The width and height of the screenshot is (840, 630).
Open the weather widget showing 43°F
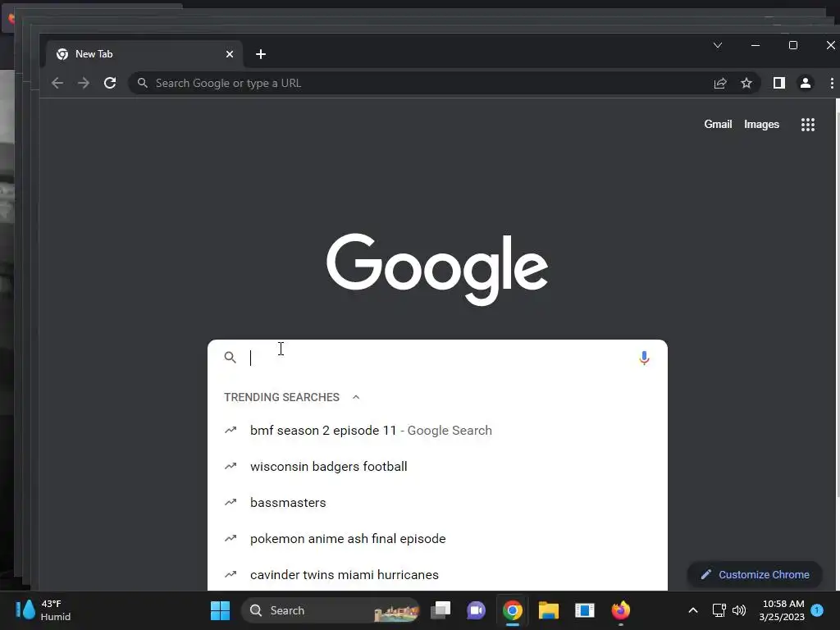click(x=44, y=610)
